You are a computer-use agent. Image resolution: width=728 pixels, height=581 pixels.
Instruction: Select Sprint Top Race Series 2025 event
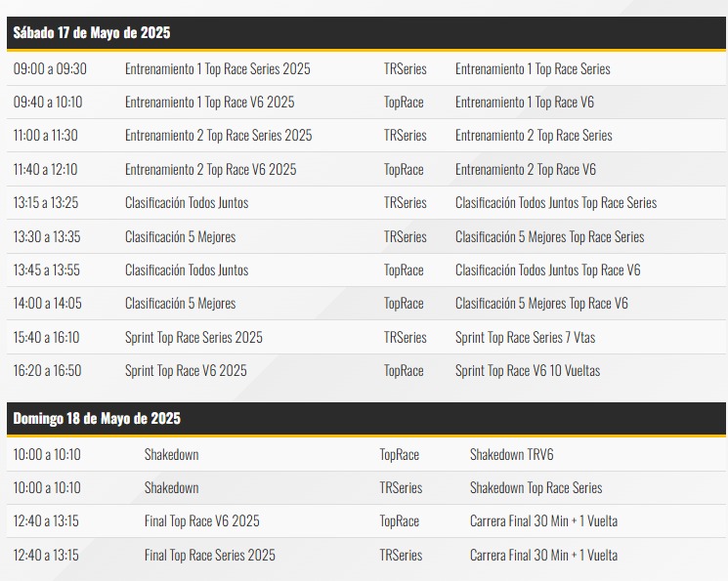point(193,338)
